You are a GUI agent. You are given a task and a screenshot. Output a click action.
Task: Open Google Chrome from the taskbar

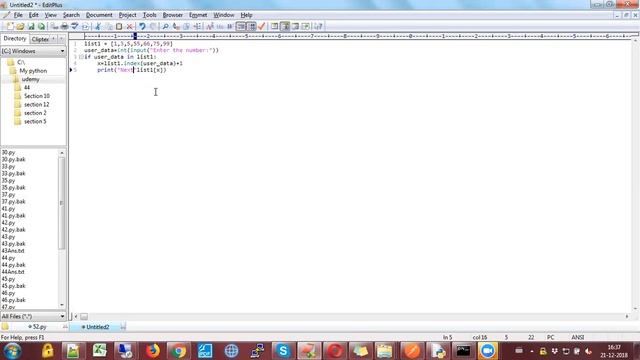pyautogui.click(x=178, y=351)
